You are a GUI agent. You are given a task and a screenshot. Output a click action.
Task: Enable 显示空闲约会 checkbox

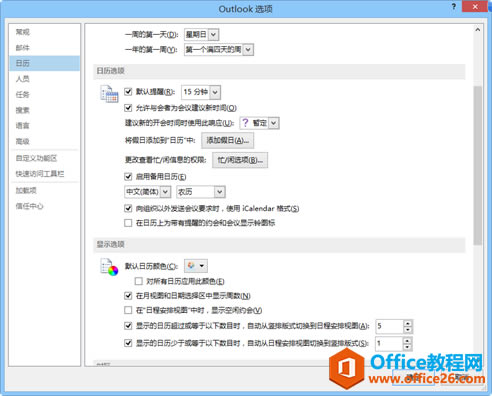128,310
